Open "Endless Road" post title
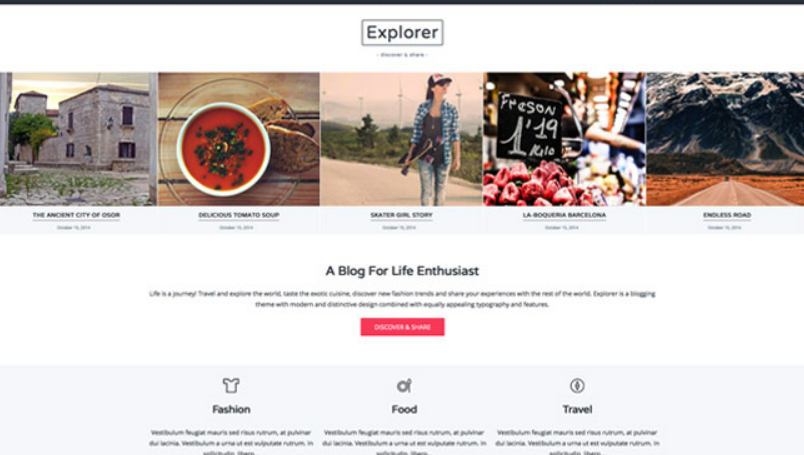The width and height of the screenshot is (804, 455). pyautogui.click(x=727, y=215)
